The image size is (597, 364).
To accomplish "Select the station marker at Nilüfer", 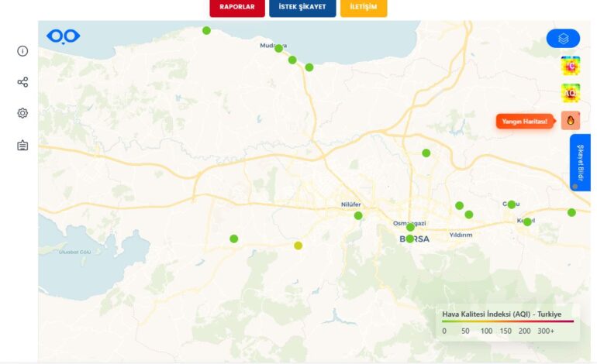I will point(358,215).
